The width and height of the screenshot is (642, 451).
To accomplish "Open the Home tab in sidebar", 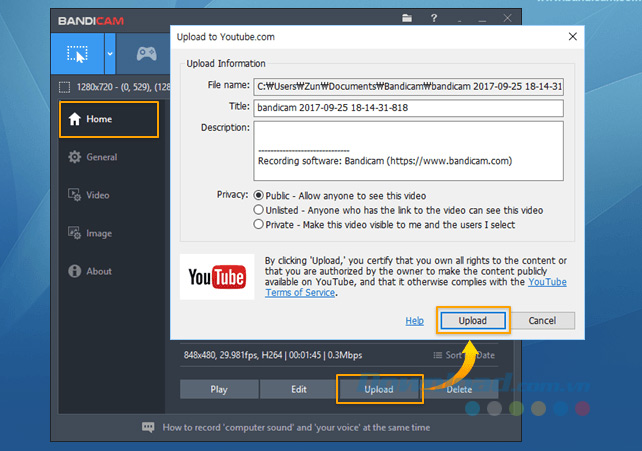I will (109, 119).
